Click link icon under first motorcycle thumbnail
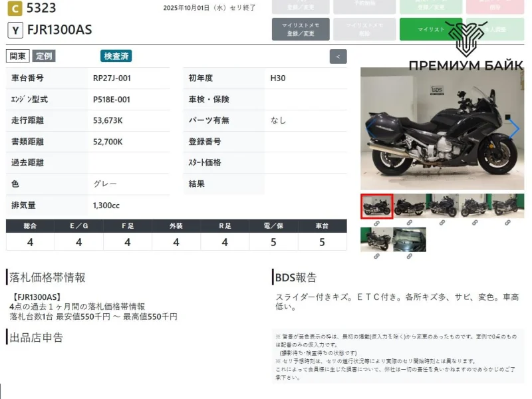Image resolution: width=532 pixels, height=399 pixels. click(376, 223)
